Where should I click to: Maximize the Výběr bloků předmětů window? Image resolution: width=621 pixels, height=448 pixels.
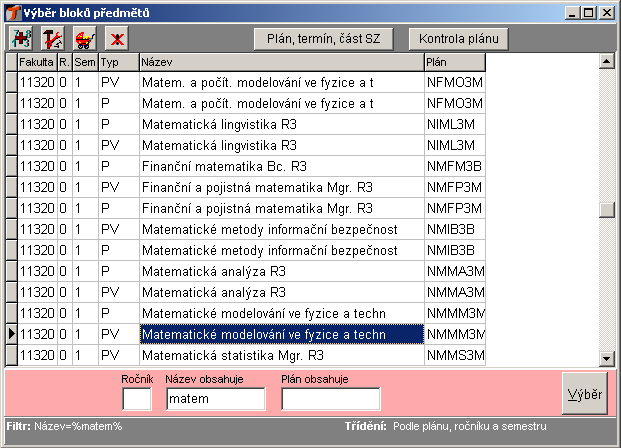tap(589, 12)
